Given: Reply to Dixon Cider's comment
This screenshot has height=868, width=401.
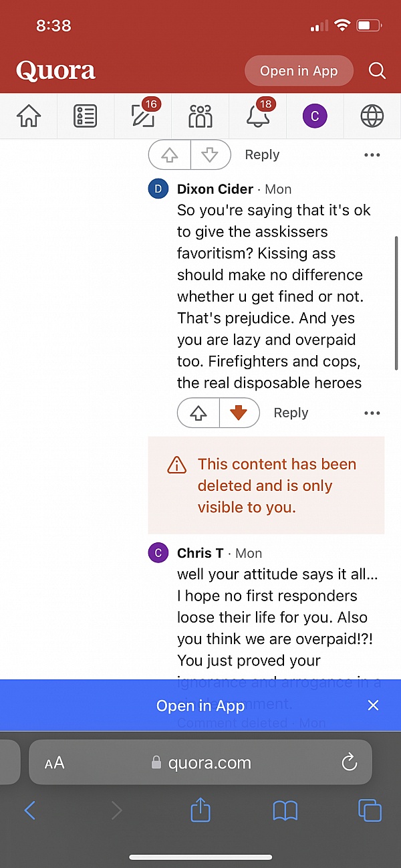Looking at the screenshot, I should pos(291,413).
